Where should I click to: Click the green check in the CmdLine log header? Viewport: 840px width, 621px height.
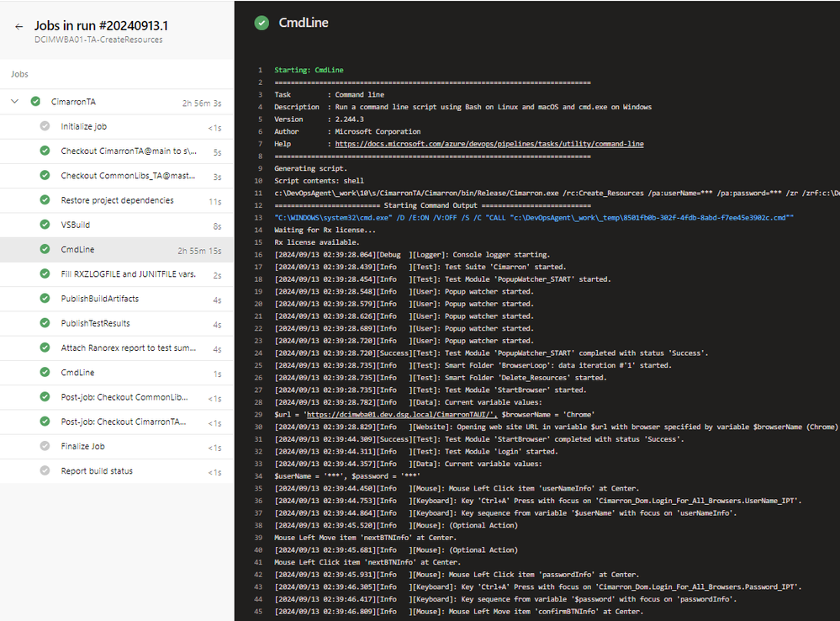[262, 24]
